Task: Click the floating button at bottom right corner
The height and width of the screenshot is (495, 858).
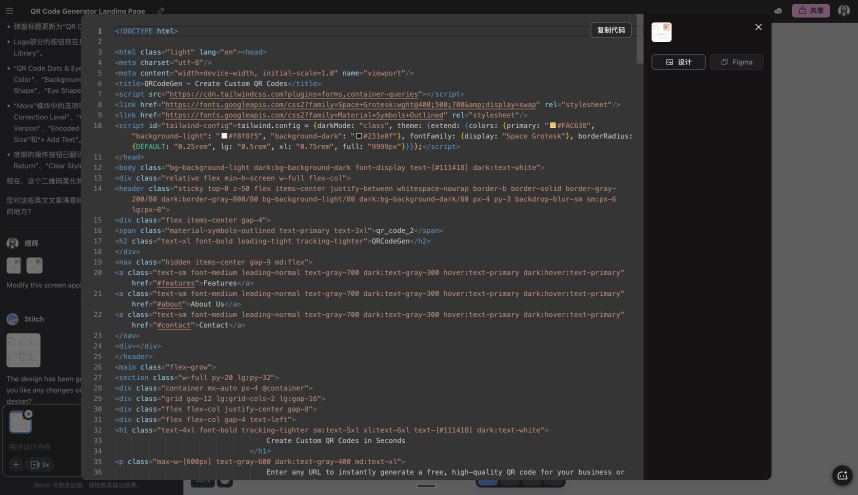Action: pos(842,475)
